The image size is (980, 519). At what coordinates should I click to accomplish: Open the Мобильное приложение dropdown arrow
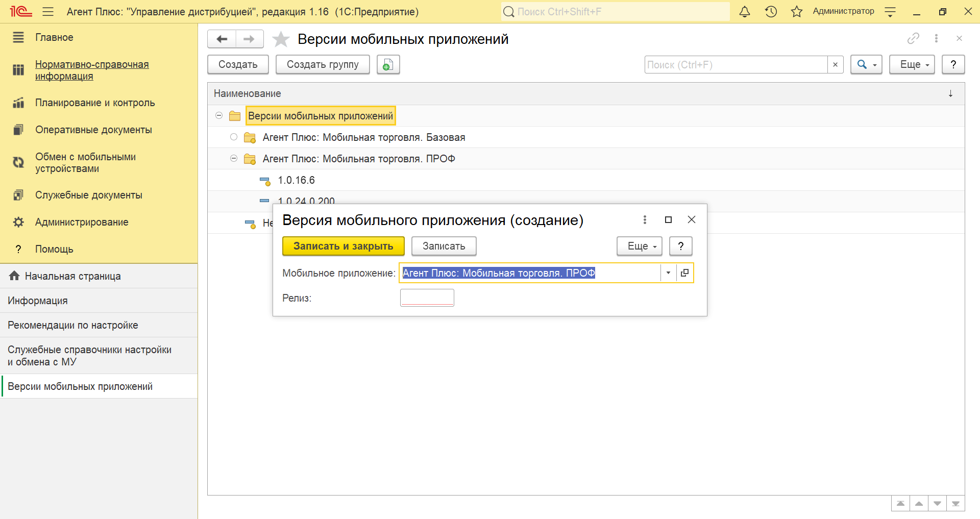coord(668,273)
